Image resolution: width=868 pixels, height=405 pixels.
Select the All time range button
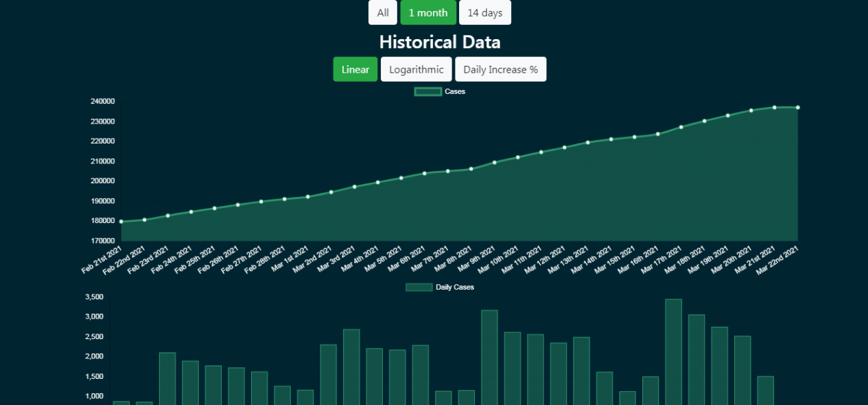point(383,12)
